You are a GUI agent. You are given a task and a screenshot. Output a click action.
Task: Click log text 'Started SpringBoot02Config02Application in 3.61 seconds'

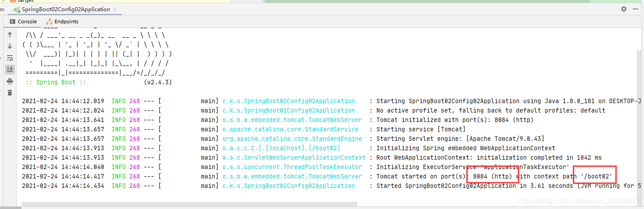tap(474, 186)
